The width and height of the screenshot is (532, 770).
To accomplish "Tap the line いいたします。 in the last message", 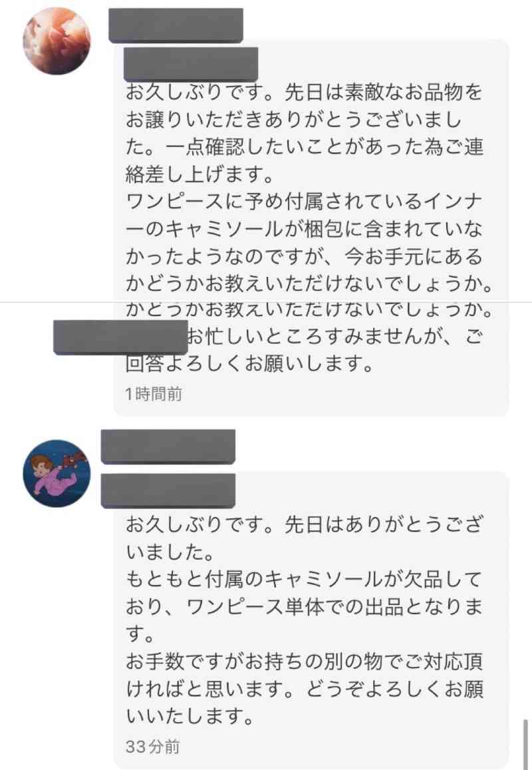I will [x=190, y=717].
